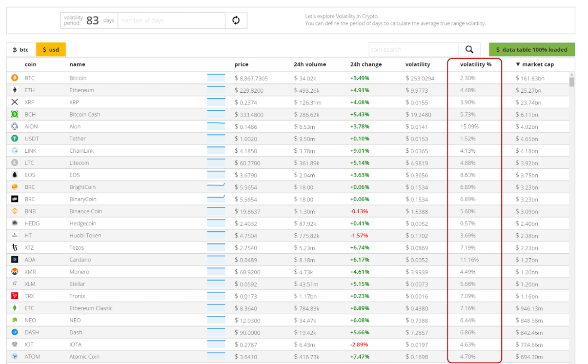Click the ChainLink LINK icon
The width and height of the screenshot is (588, 364).
tap(15, 151)
